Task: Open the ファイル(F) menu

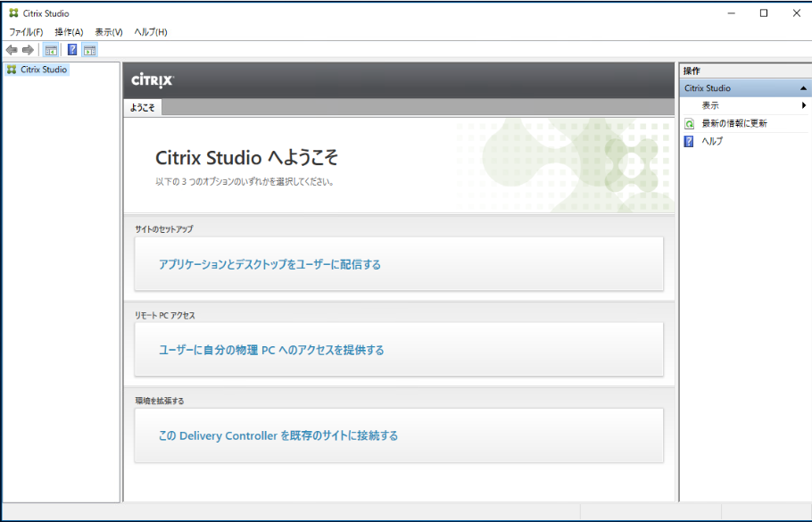Action: [x=26, y=32]
